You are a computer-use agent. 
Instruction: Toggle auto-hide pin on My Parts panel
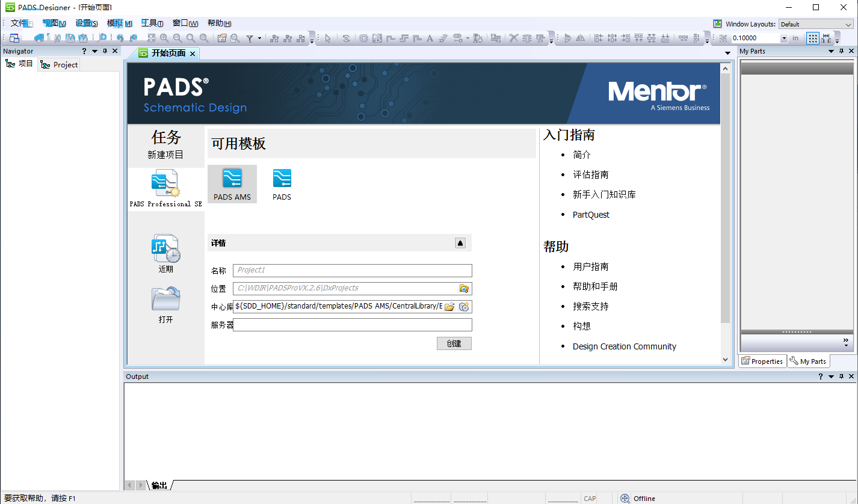click(x=842, y=51)
